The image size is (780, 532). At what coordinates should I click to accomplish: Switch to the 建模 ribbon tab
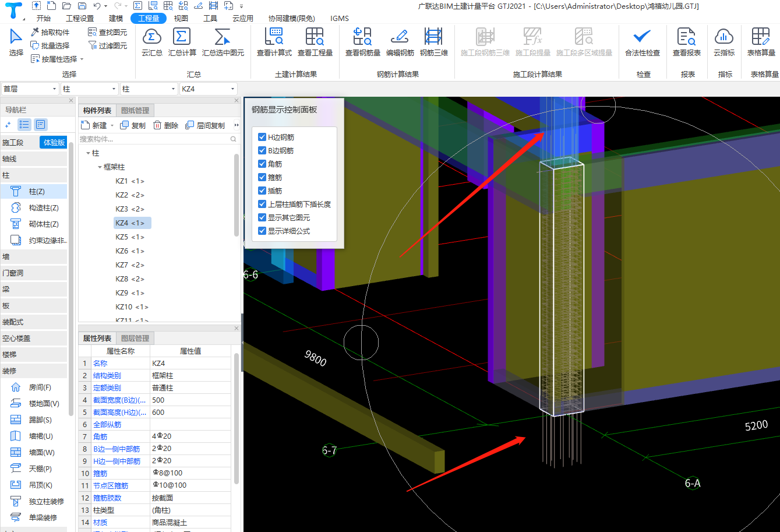tap(116, 18)
